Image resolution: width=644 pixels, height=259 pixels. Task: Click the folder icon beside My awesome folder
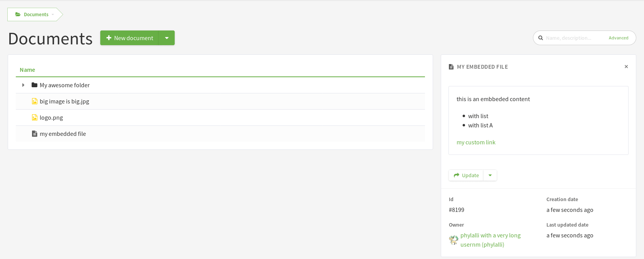click(x=34, y=85)
